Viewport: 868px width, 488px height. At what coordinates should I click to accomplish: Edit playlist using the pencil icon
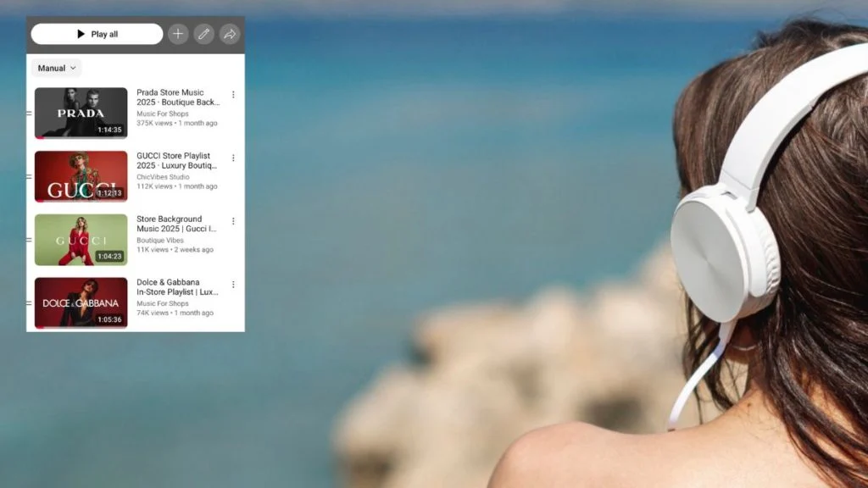pos(203,34)
